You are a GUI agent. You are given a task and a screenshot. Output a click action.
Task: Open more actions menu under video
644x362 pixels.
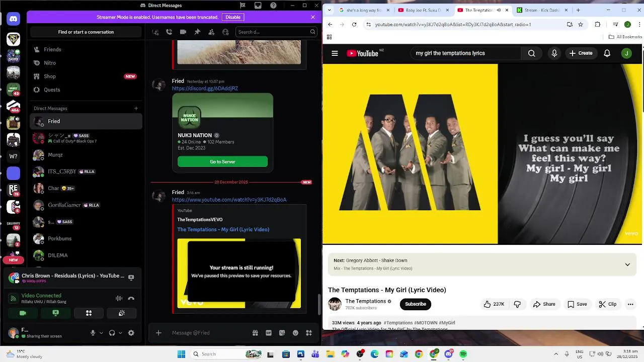click(630, 304)
